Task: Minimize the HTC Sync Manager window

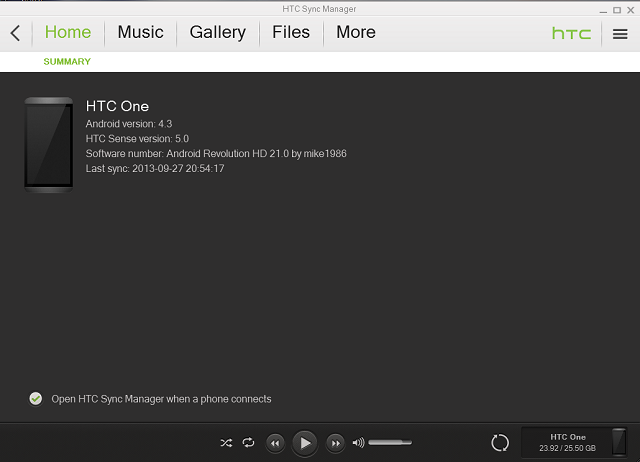Action: [x=603, y=11]
